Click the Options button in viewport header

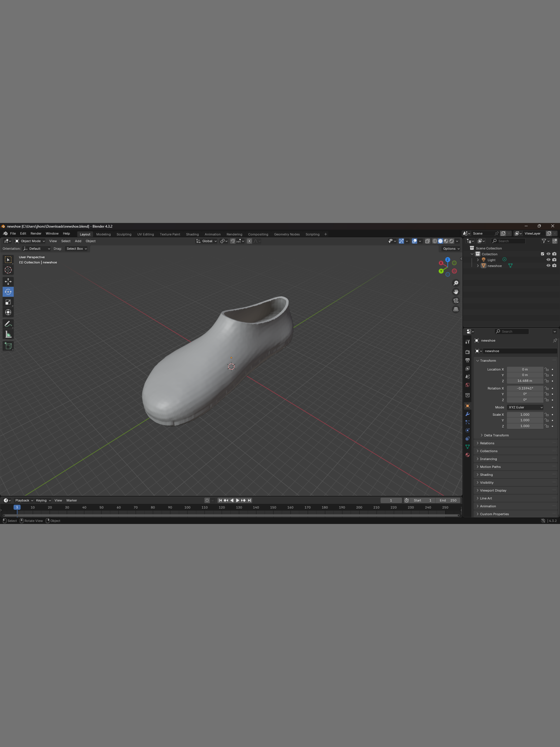pyautogui.click(x=451, y=249)
